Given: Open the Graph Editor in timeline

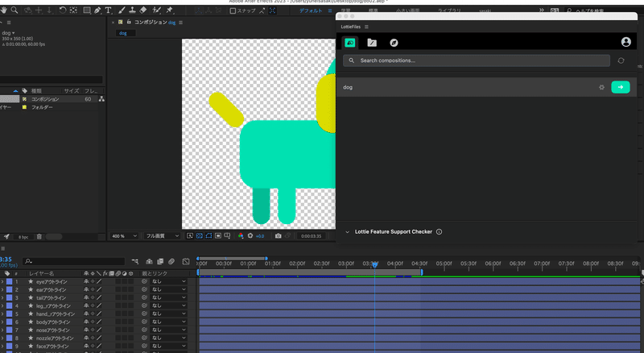Looking at the screenshot, I should coord(186,261).
